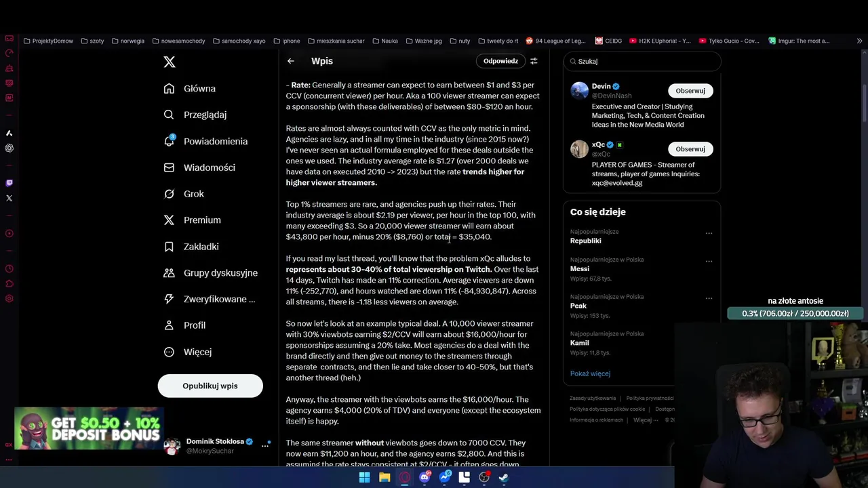Screen dimensions: 868x488
Task: Open the ProjektyDomow bookmark folder
Action: tap(48, 41)
